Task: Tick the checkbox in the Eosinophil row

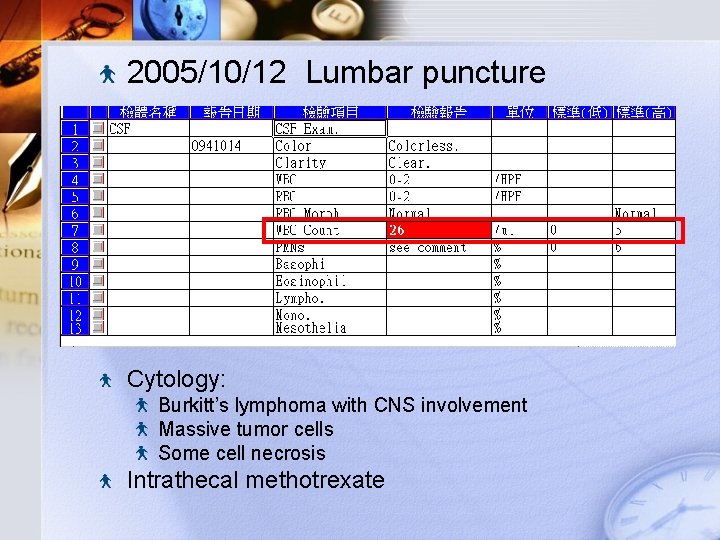Action: click(x=98, y=281)
